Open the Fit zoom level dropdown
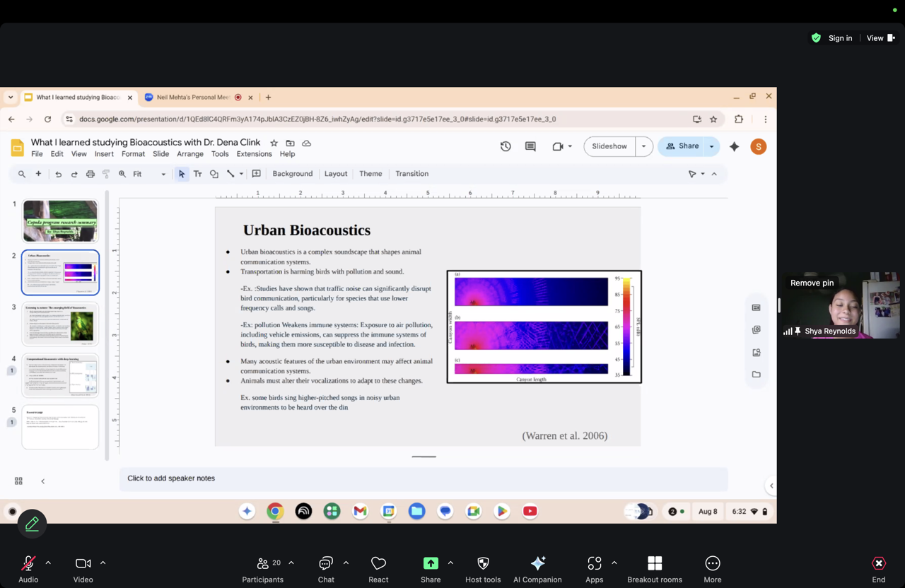 pos(149,174)
